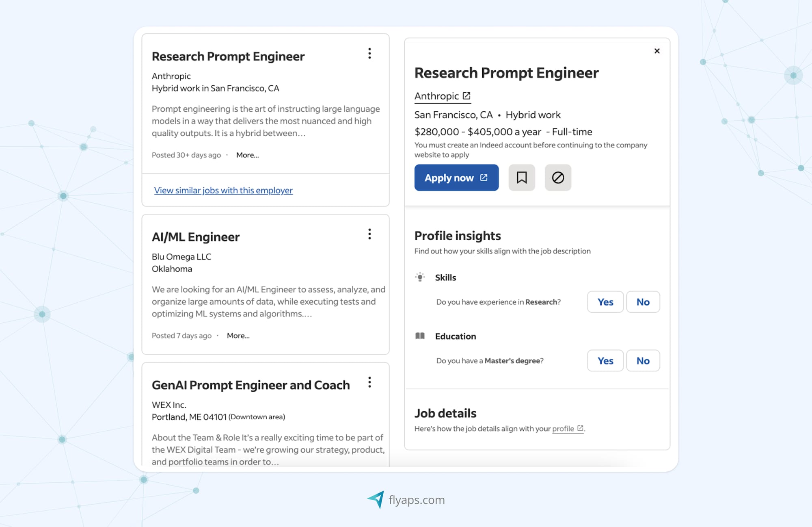This screenshot has width=812, height=527.
Task: Click the Education book icon
Action: (x=420, y=336)
